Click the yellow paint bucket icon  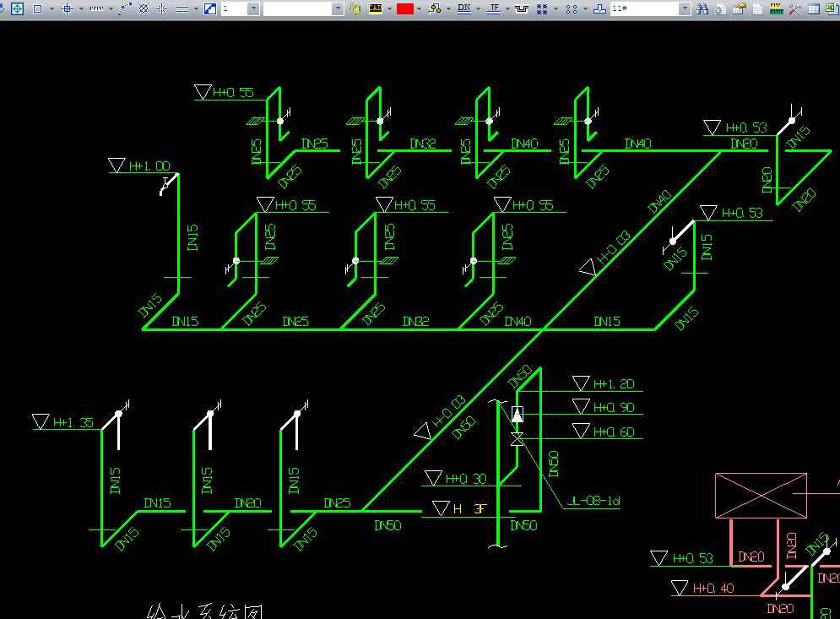click(x=355, y=8)
